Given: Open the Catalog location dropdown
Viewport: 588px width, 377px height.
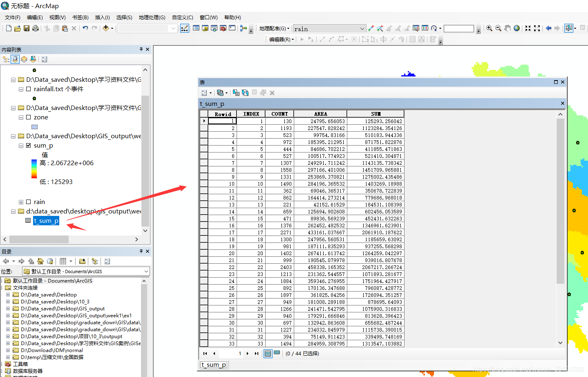Looking at the screenshot, I should 146,271.
